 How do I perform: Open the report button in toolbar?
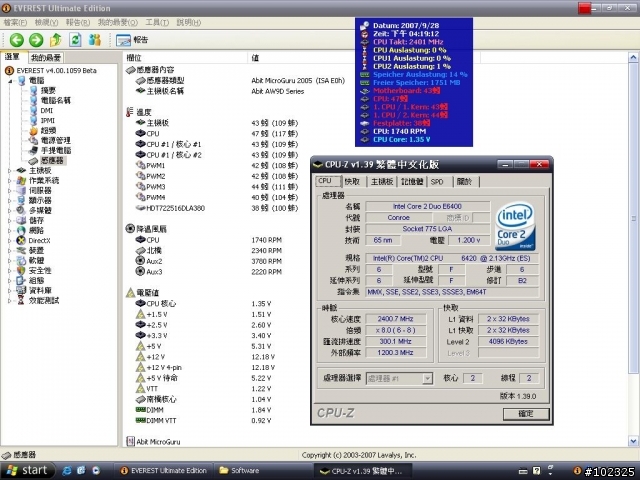[x=132, y=40]
